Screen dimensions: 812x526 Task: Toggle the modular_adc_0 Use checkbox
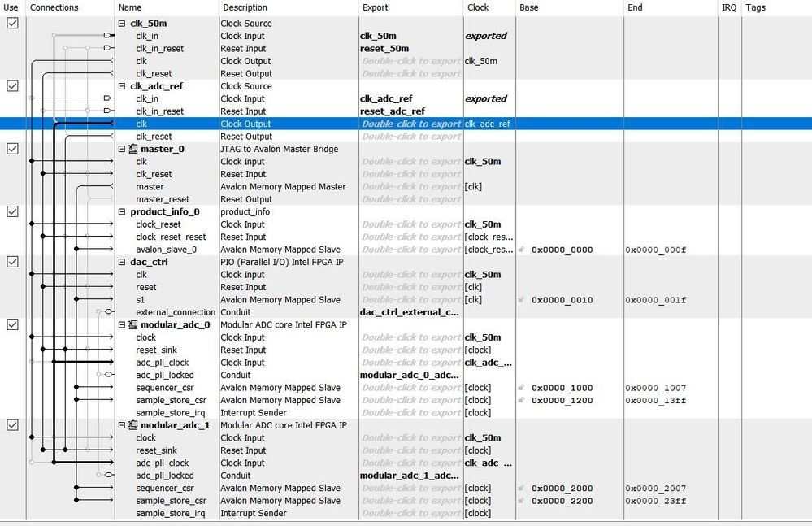(x=12, y=324)
